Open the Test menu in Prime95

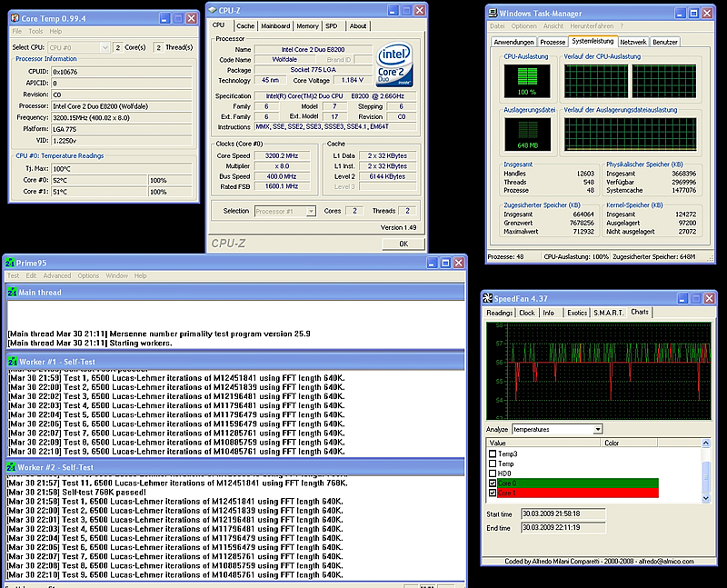coord(13,275)
